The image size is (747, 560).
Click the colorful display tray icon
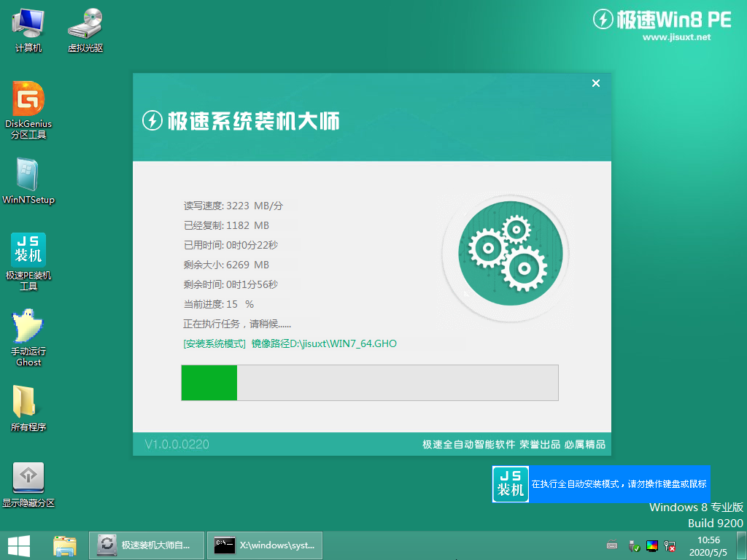(651, 545)
